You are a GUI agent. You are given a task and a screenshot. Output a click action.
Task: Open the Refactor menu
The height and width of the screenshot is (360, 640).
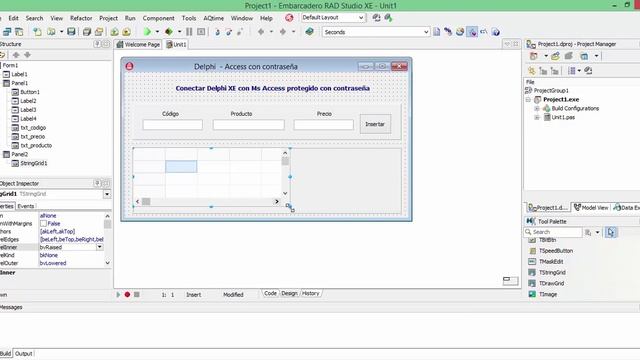pyautogui.click(x=81, y=18)
